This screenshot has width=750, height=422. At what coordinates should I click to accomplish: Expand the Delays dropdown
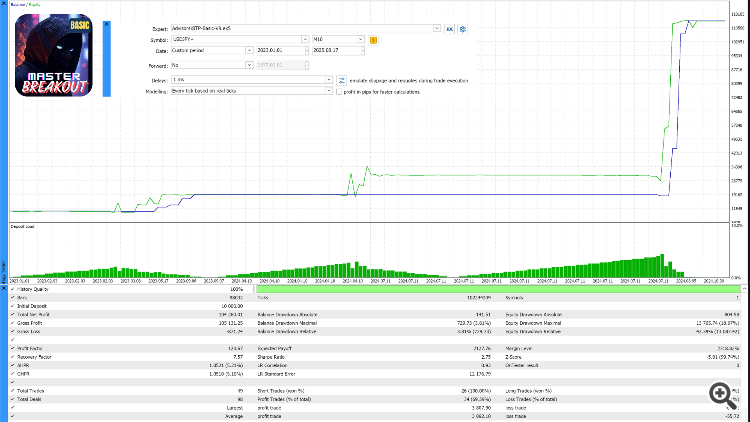coord(330,79)
